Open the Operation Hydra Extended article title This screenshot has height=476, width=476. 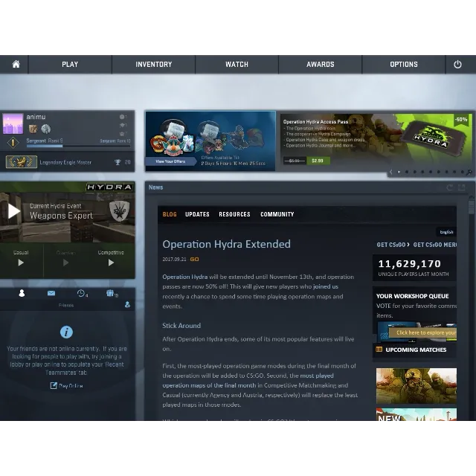[226, 244]
